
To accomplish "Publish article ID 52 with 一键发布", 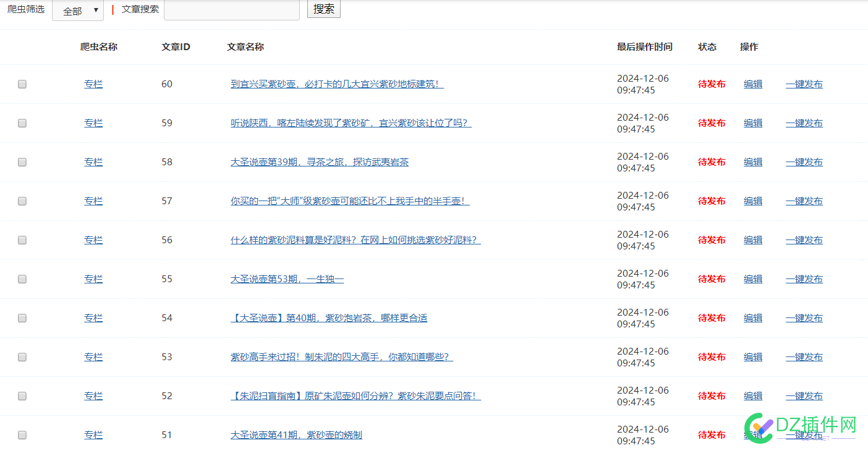I will point(804,396).
